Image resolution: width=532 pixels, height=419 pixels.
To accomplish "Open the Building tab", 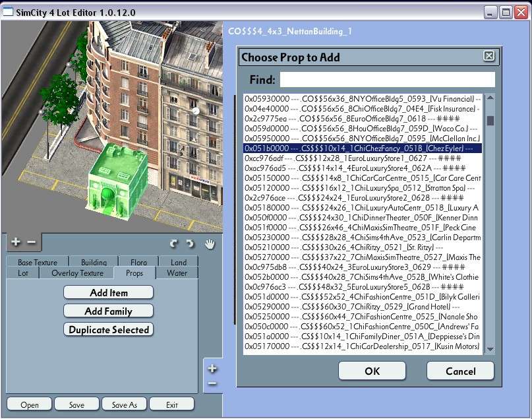I will pyautogui.click(x=94, y=262).
